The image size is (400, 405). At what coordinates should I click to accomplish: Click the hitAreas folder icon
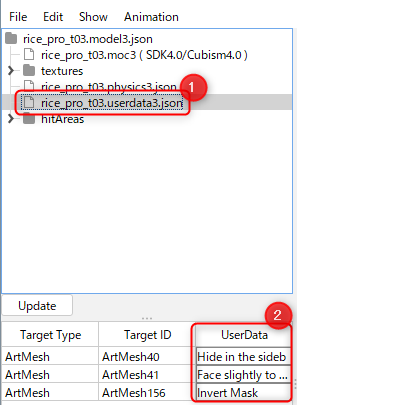tap(29, 119)
